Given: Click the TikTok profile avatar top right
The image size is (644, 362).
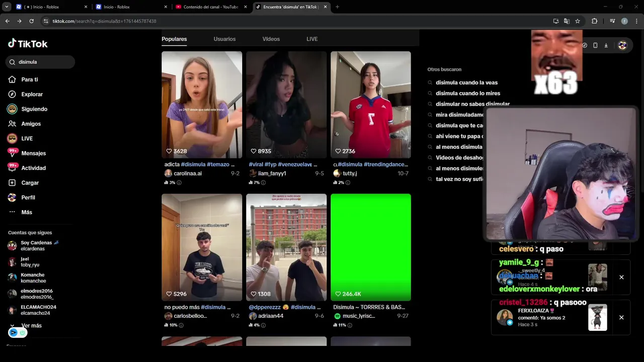Looking at the screenshot, I should click(x=622, y=45).
